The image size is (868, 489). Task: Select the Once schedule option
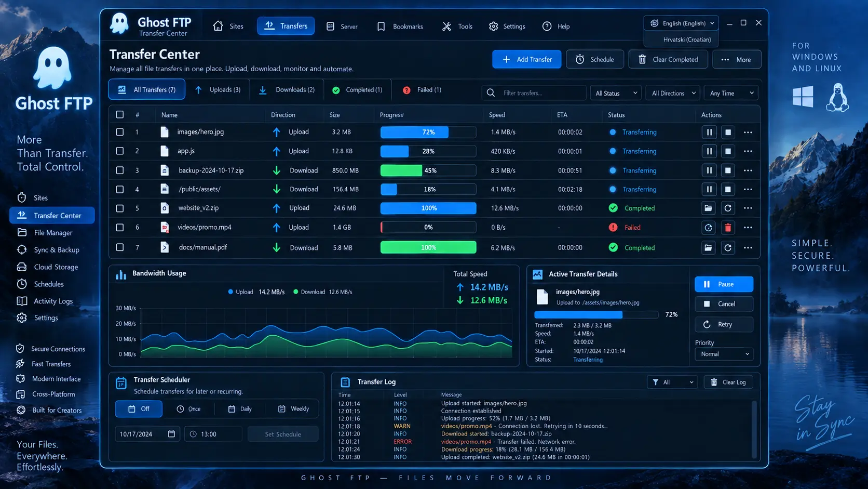pos(188,409)
